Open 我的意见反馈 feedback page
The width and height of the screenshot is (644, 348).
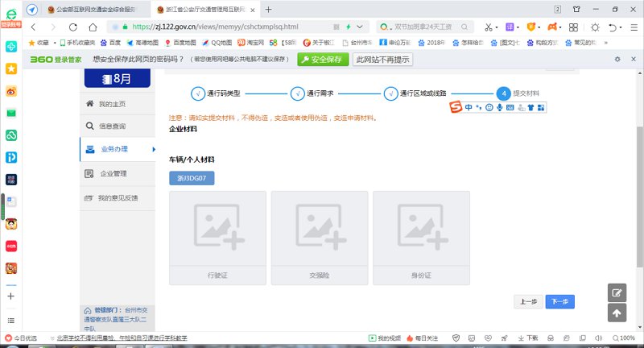[118, 197]
